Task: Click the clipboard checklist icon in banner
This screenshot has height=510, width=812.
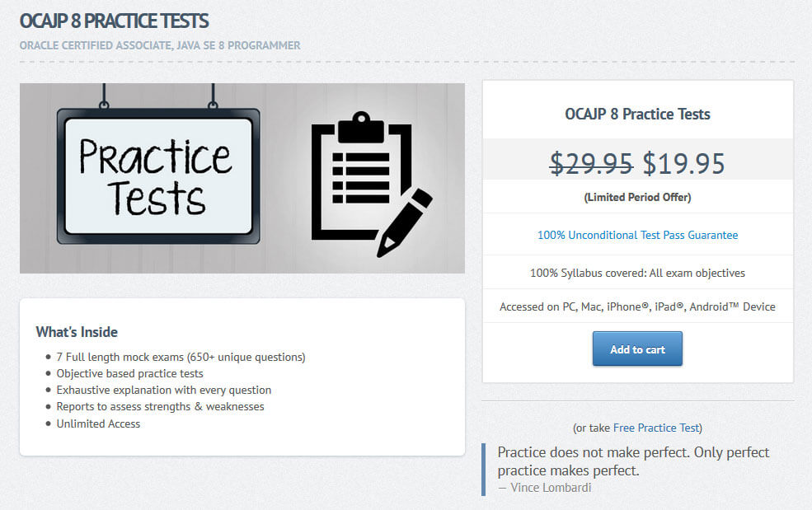Action: [361, 176]
